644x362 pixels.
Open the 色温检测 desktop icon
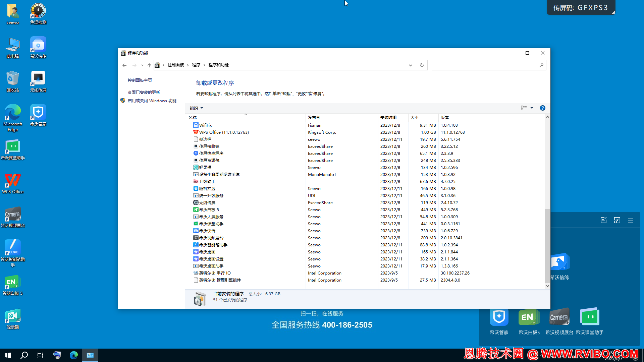pos(38,14)
